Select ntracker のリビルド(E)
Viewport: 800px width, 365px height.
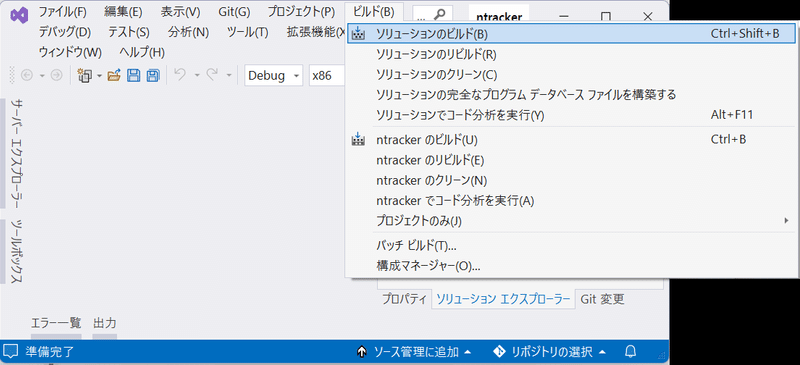571,160
